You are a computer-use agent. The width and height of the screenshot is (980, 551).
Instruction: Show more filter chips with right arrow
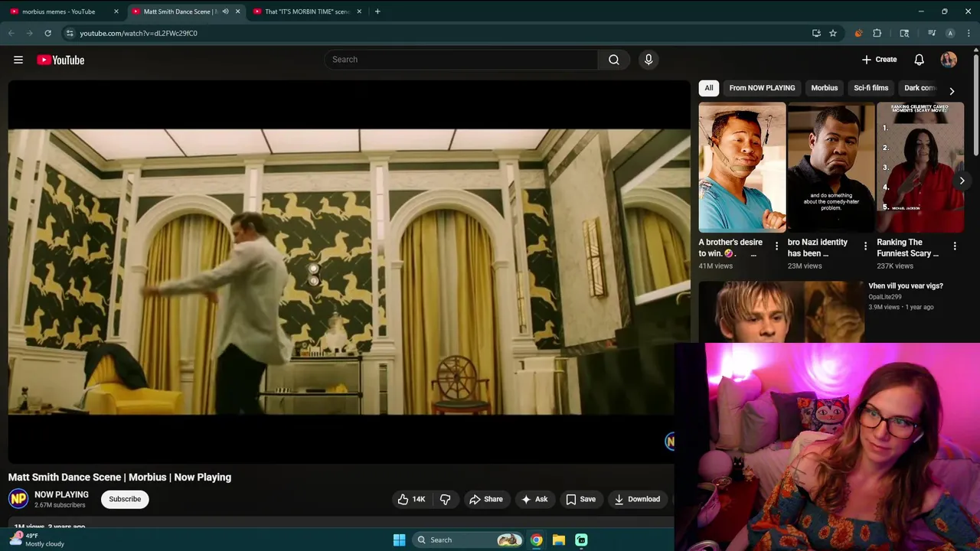(x=952, y=90)
